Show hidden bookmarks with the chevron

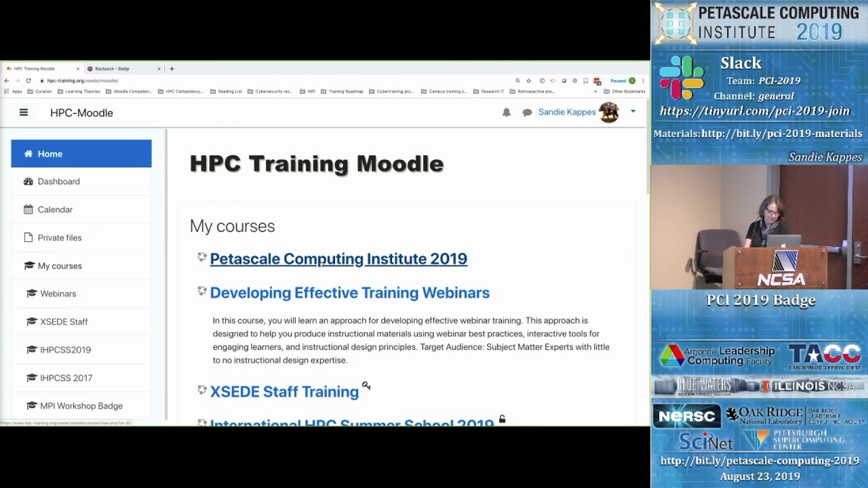pyautogui.click(x=595, y=91)
